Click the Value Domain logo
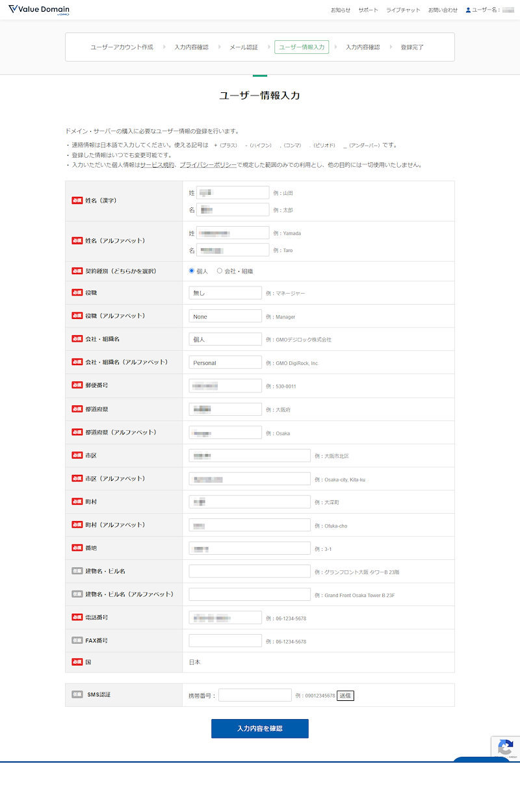This screenshot has width=520, height=812. 39,10
